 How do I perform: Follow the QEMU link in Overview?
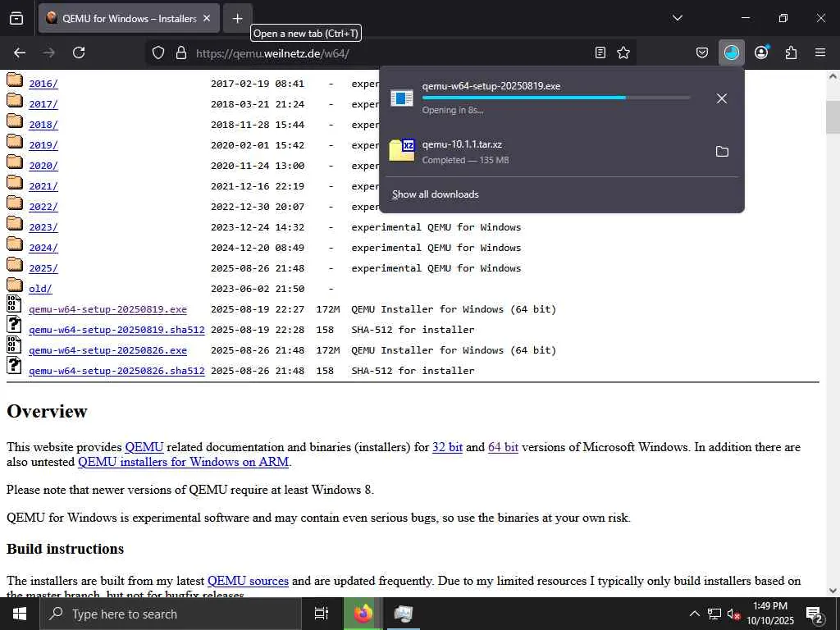pos(144,447)
